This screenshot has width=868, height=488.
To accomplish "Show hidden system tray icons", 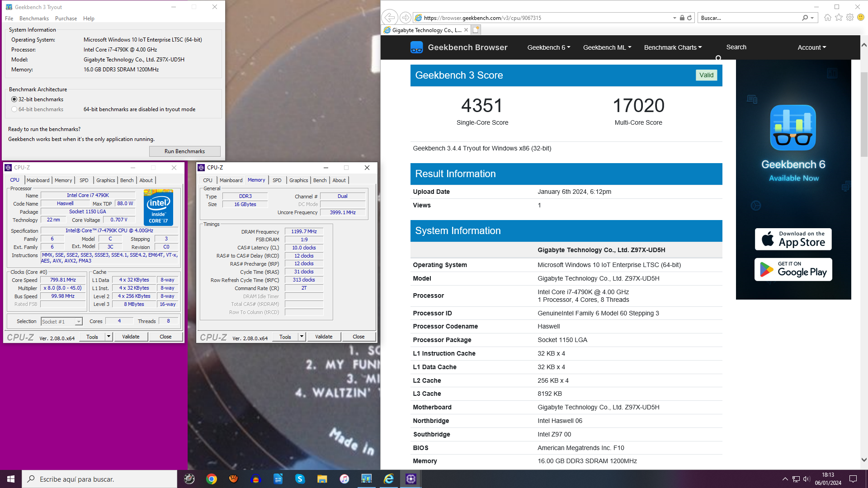I will point(785,479).
